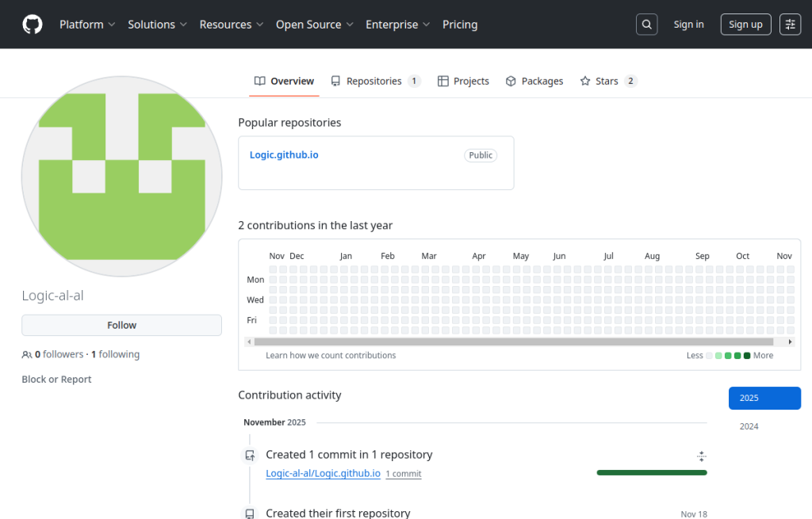Expand the Platform dropdown menu

87,25
